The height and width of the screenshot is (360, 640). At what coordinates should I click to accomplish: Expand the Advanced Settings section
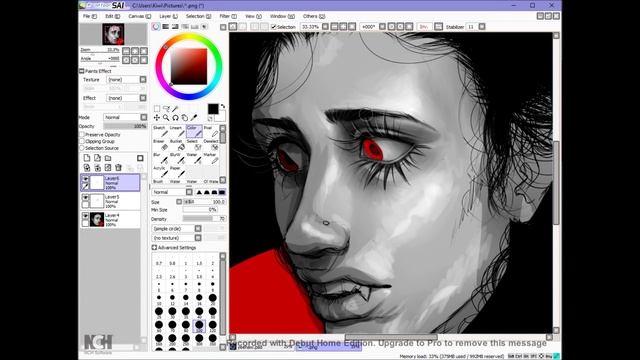point(154,248)
